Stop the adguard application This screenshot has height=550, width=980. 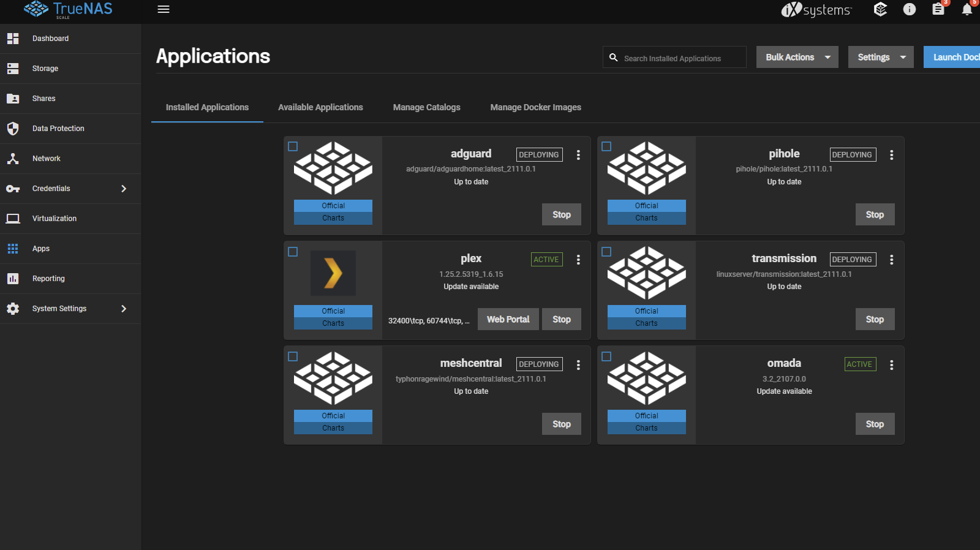(x=562, y=214)
